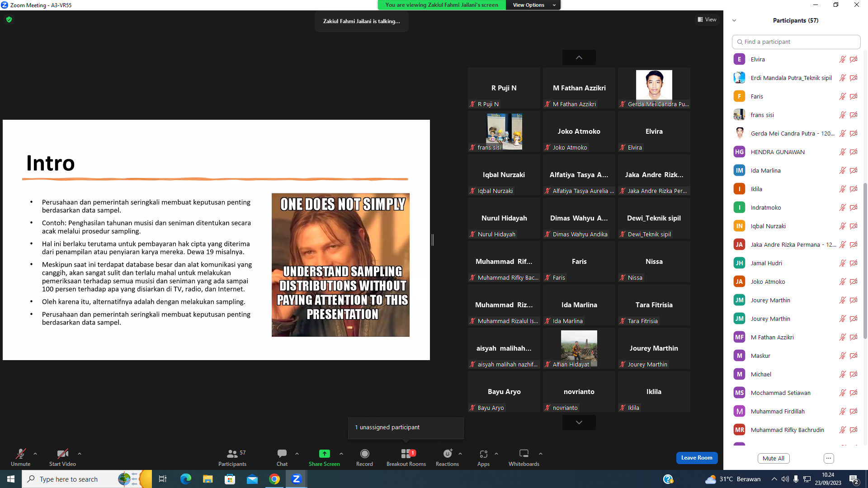
Task: Click Alfian Hidayat video thumbnail
Action: pyautogui.click(x=579, y=348)
